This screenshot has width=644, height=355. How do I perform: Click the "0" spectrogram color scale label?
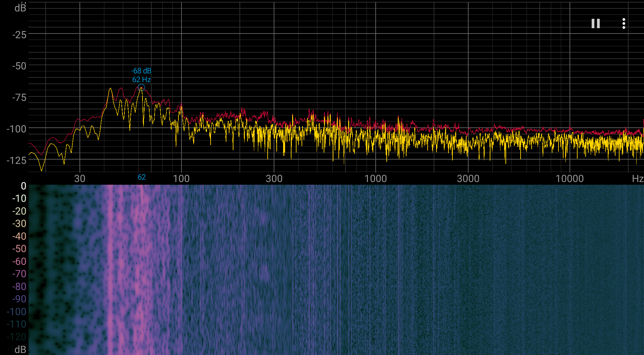(23, 186)
